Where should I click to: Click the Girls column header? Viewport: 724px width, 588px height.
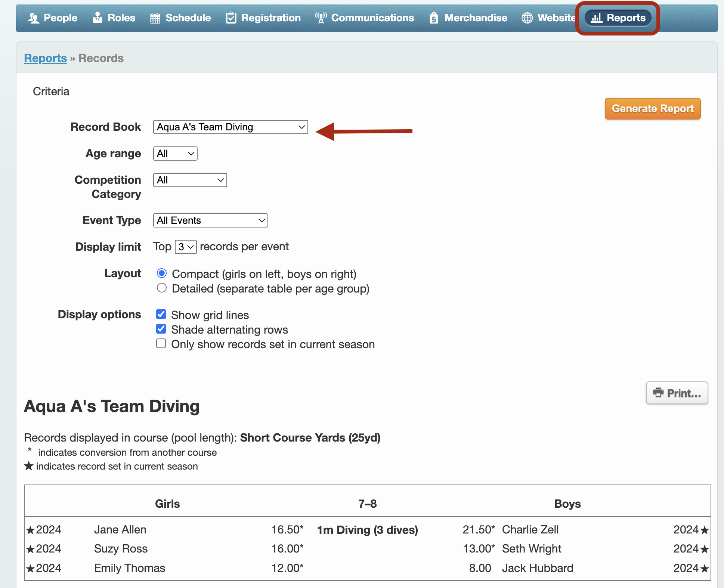tap(167, 504)
